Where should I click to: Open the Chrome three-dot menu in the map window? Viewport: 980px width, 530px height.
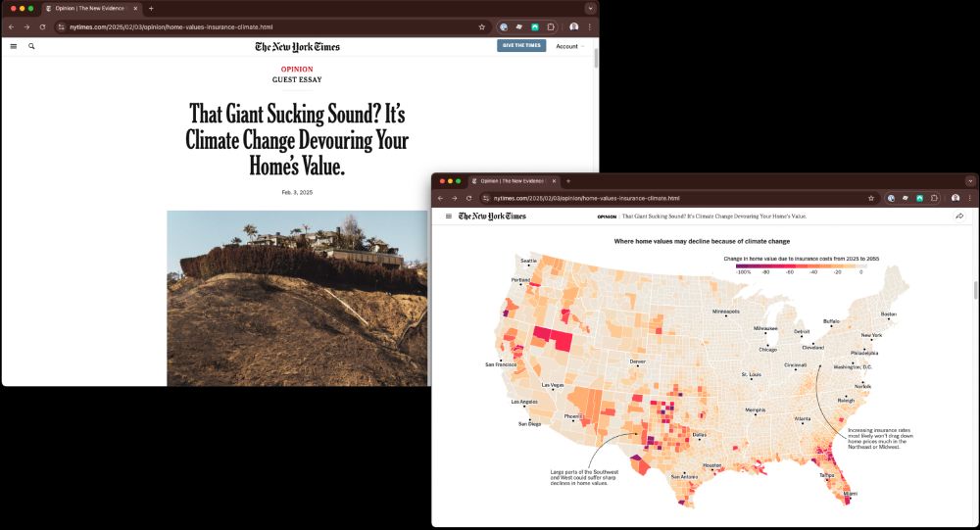(970, 198)
